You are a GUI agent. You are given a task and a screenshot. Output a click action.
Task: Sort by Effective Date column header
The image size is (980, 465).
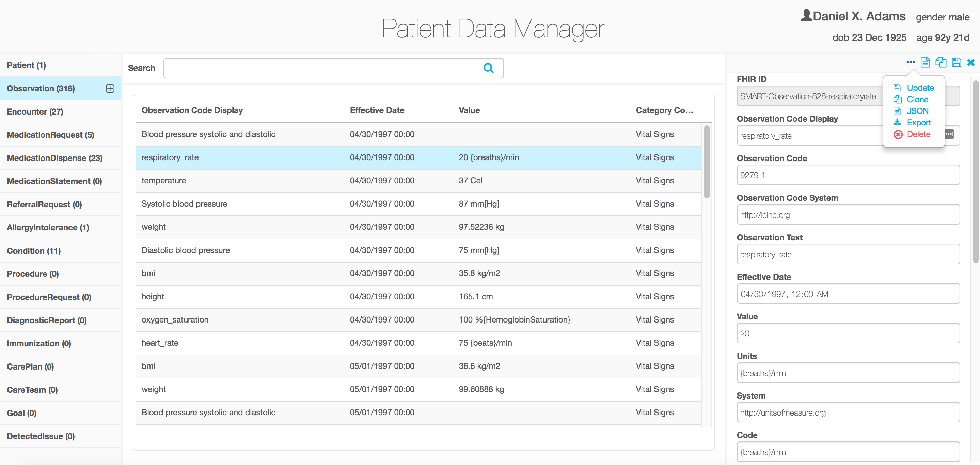(x=377, y=110)
